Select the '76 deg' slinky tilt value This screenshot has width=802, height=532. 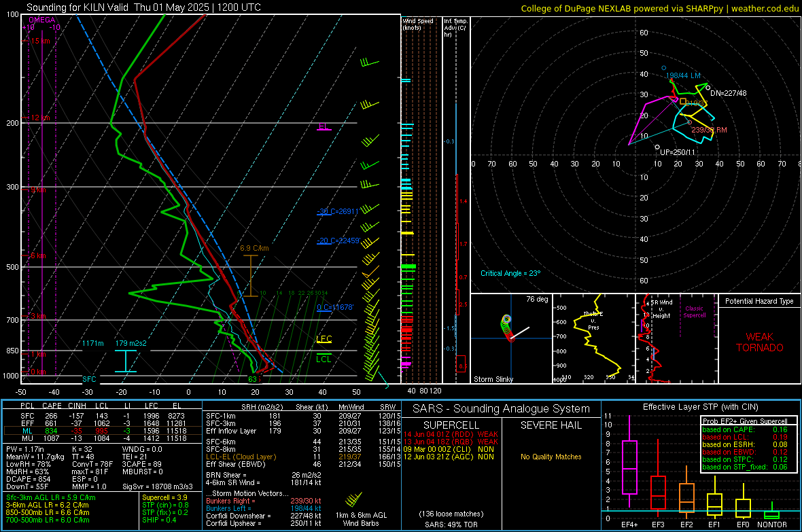(x=537, y=299)
